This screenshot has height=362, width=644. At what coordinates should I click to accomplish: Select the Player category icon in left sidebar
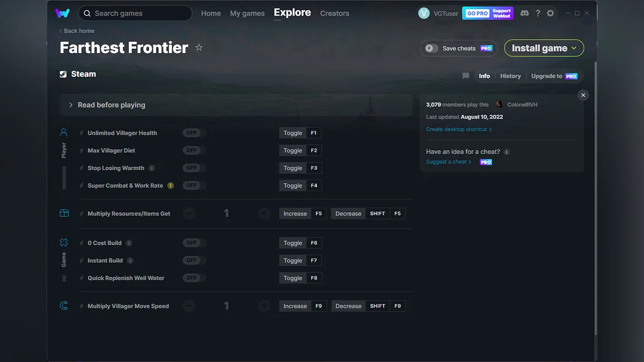(x=64, y=132)
